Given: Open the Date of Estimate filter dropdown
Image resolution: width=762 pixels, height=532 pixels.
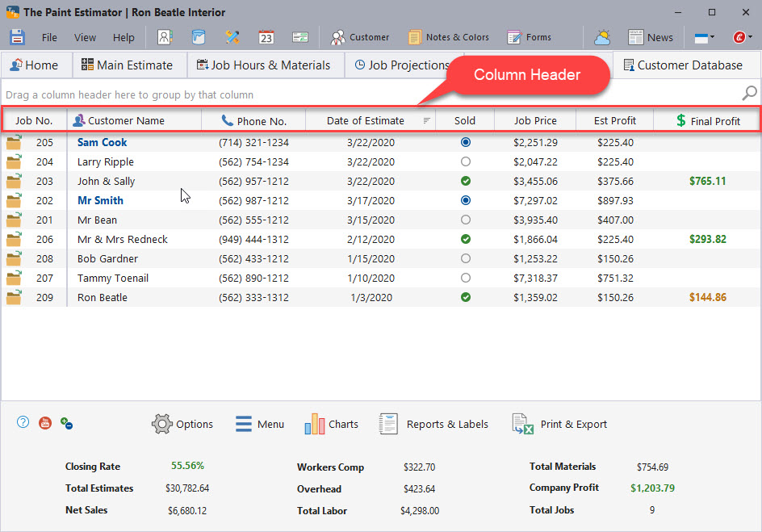Looking at the screenshot, I should pos(426,119).
